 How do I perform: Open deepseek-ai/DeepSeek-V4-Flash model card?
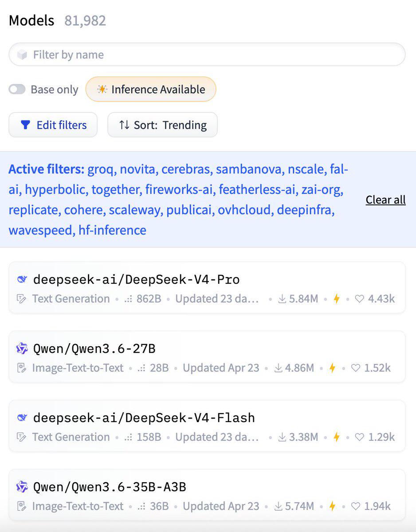point(207,426)
